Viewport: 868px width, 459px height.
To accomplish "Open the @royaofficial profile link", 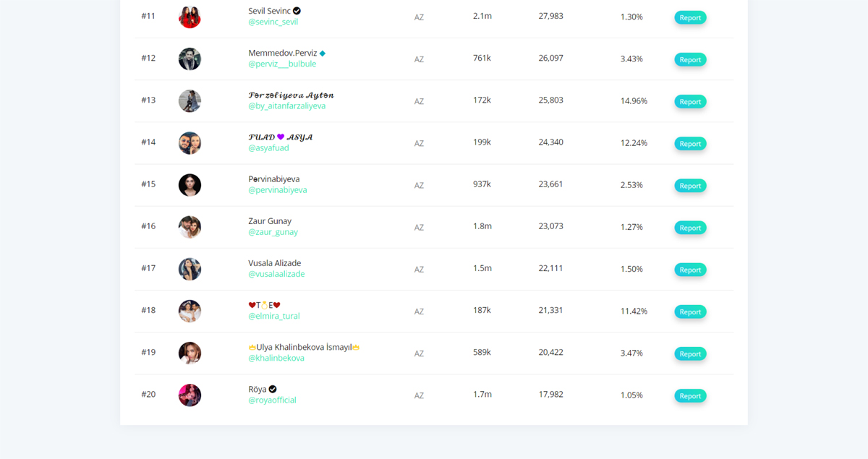I will (272, 400).
